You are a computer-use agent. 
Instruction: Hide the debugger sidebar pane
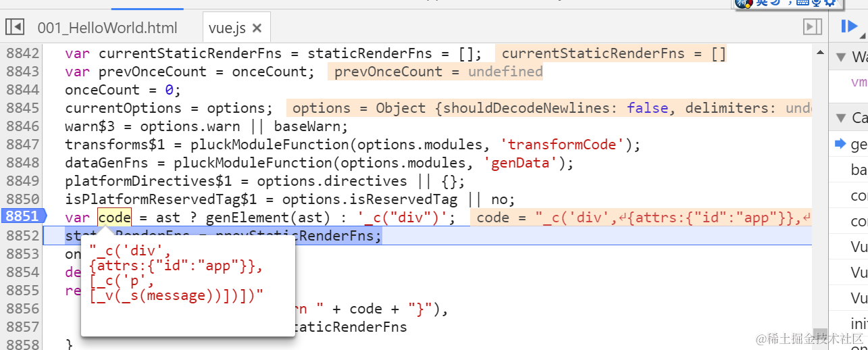coord(812,27)
